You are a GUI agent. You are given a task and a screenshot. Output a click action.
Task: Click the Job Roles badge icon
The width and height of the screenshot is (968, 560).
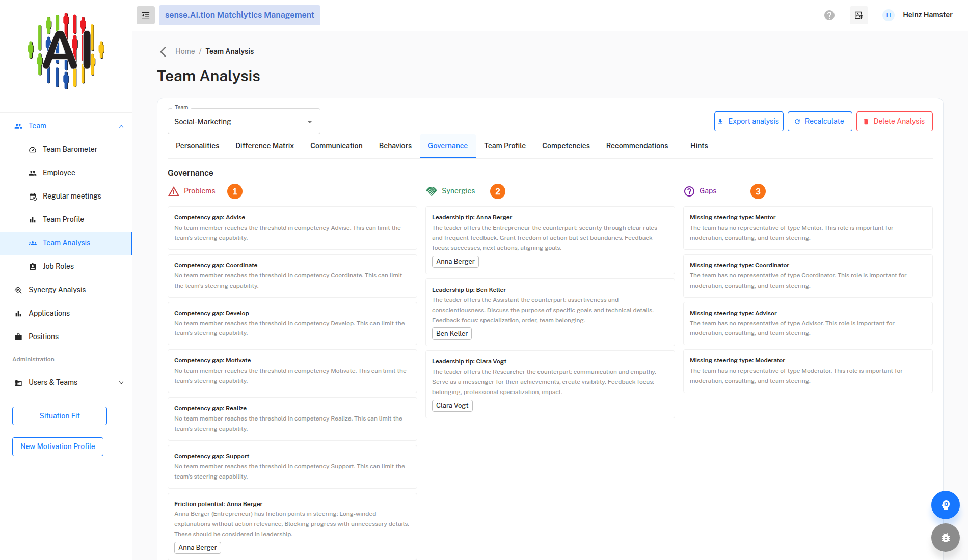point(33,267)
